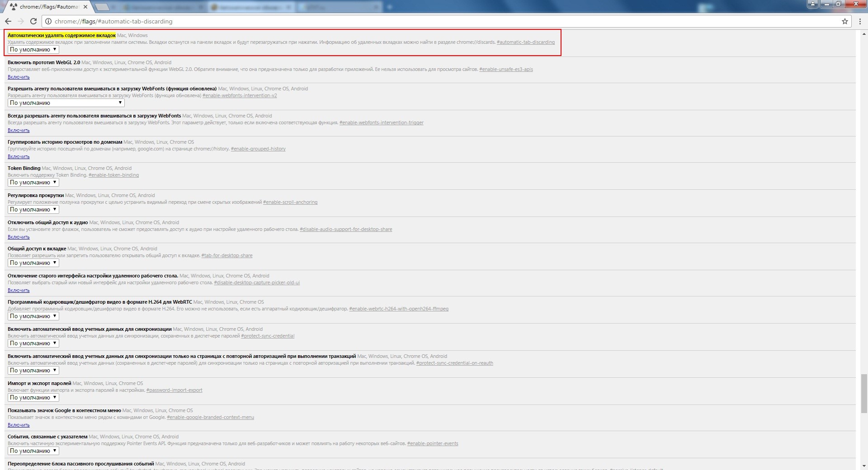Open the #enable-scroll-anchoring anchor link
The width and height of the screenshot is (868, 470).
(x=290, y=202)
